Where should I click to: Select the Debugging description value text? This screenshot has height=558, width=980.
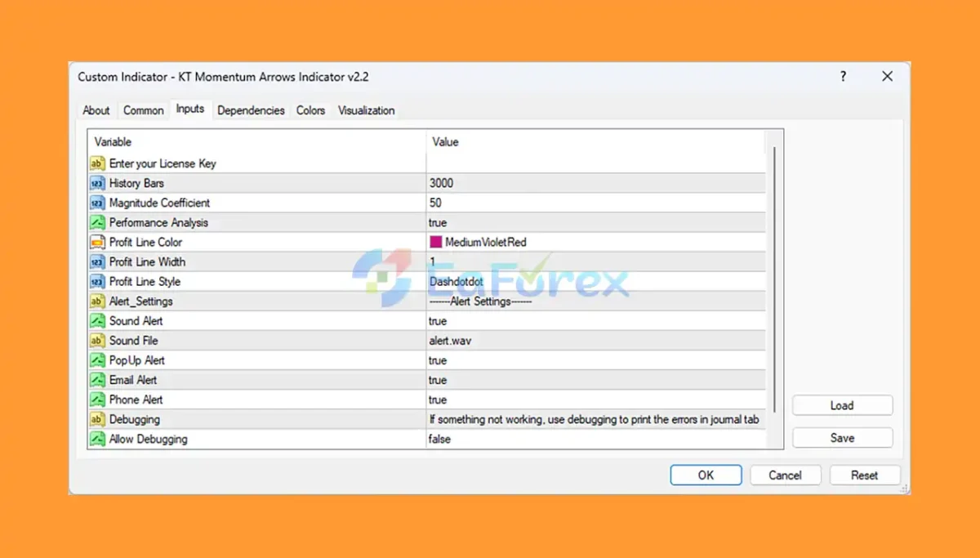595,419
